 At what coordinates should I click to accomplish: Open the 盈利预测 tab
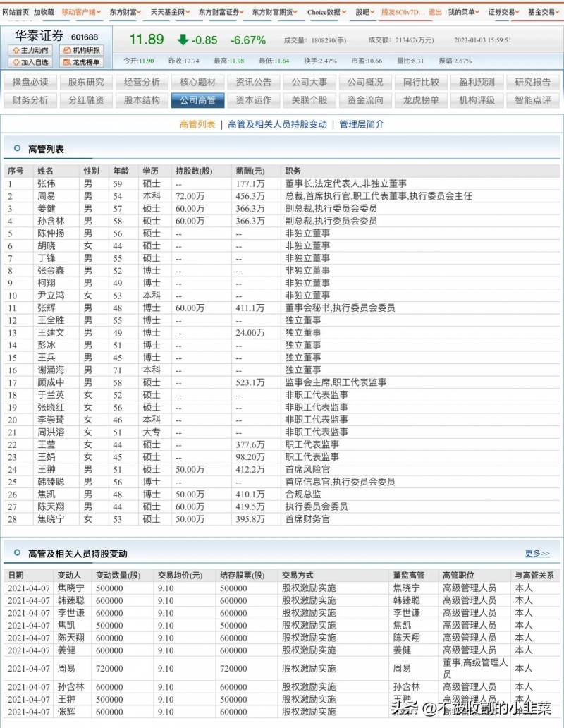(477, 82)
